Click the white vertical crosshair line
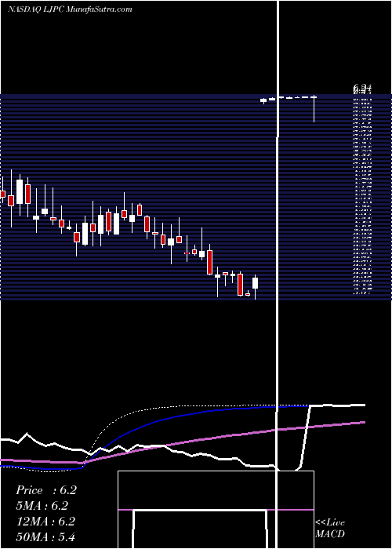 pyautogui.click(x=278, y=273)
